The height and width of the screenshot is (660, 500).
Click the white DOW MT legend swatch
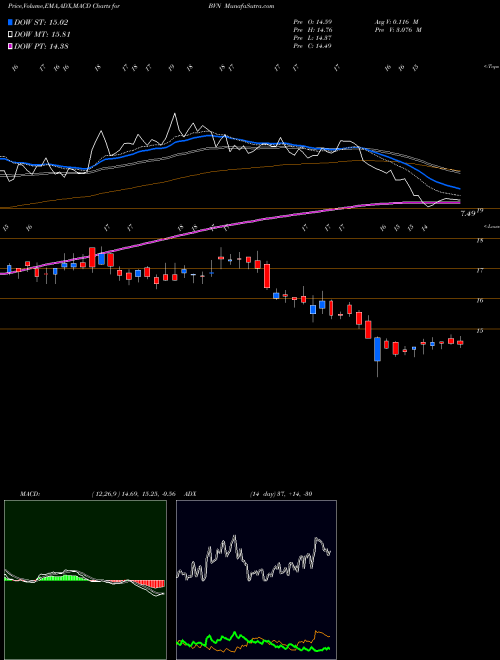pyautogui.click(x=10, y=35)
